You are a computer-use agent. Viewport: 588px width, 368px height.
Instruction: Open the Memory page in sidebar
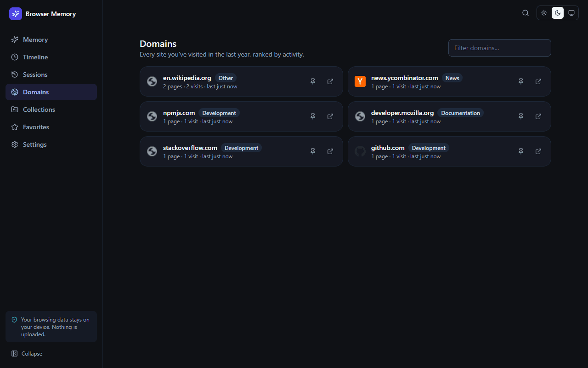51,40
